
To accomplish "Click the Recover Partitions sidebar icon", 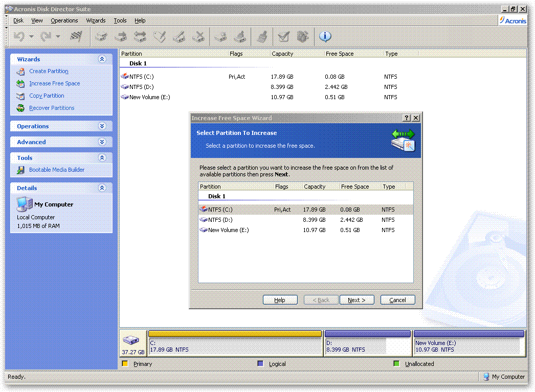I will 20,108.
